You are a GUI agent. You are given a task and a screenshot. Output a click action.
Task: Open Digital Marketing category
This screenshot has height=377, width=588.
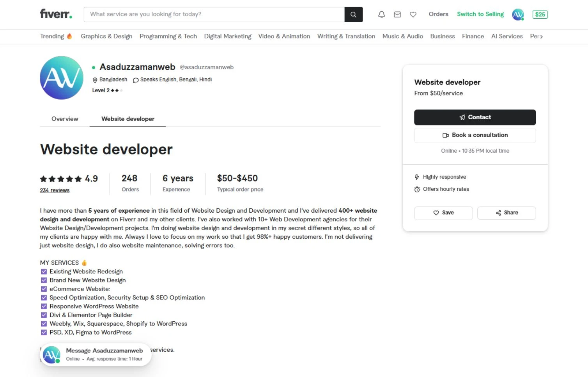click(x=228, y=36)
